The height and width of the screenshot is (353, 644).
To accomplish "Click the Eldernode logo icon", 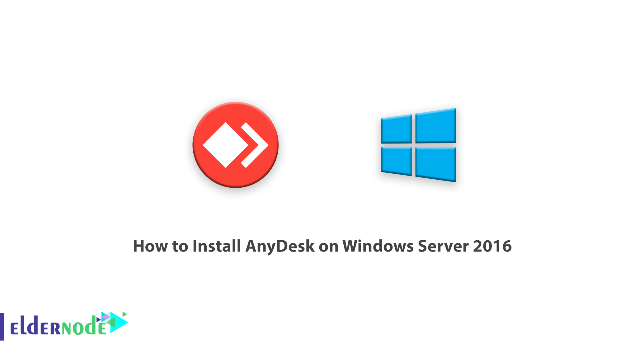I will pos(52,330).
